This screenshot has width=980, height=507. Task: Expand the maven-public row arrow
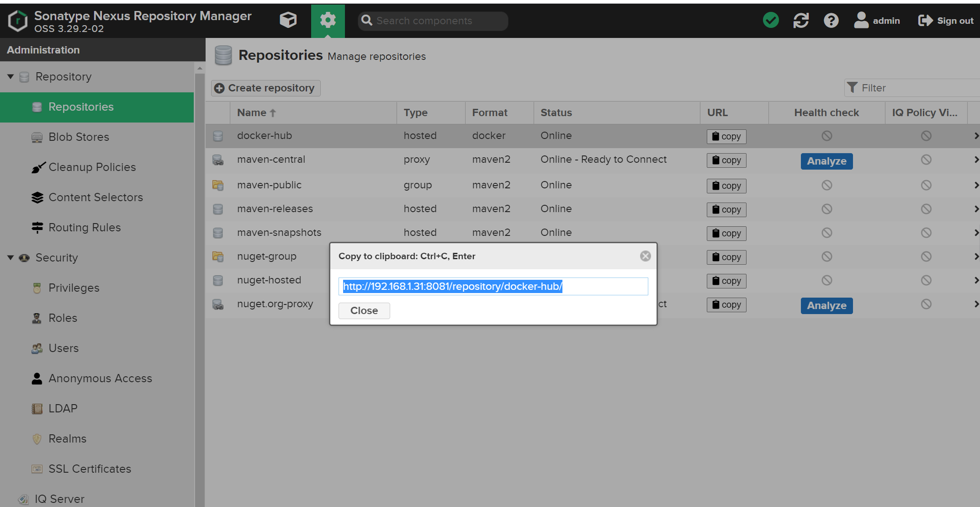pyautogui.click(x=976, y=185)
